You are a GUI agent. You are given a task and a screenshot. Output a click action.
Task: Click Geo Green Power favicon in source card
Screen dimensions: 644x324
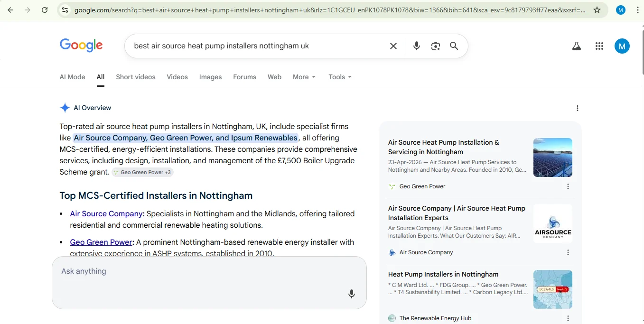(392, 186)
